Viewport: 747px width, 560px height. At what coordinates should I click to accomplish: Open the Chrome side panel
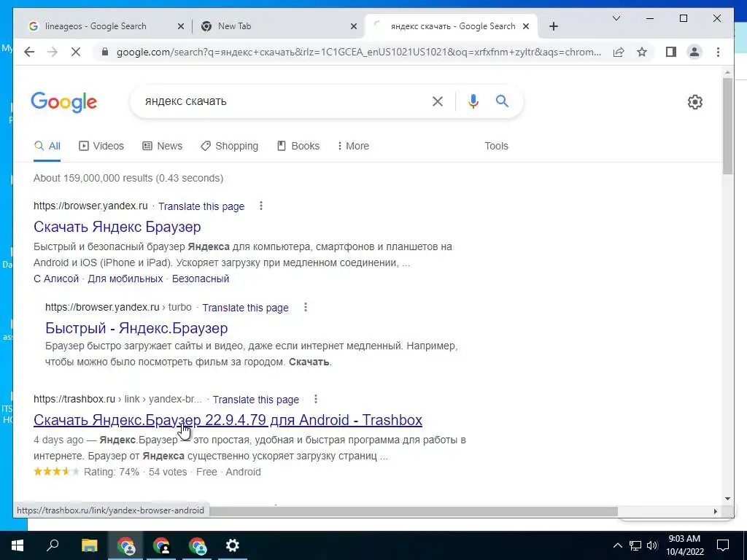(671, 52)
